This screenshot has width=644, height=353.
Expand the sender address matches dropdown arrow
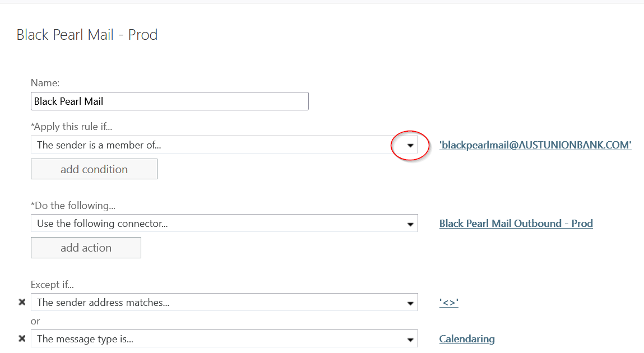410,303
